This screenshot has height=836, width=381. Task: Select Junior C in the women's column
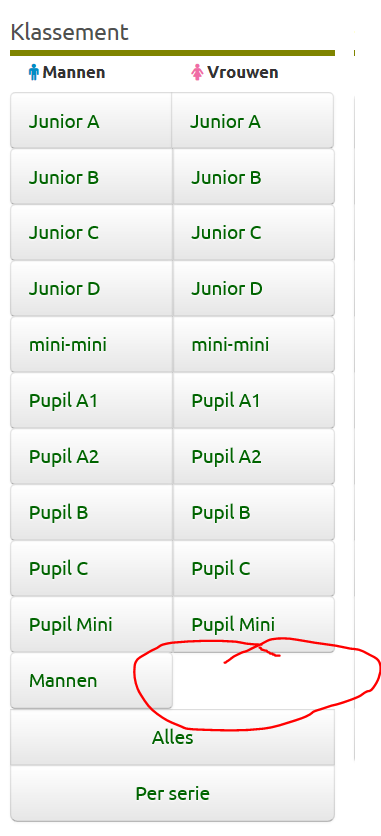pos(254,232)
